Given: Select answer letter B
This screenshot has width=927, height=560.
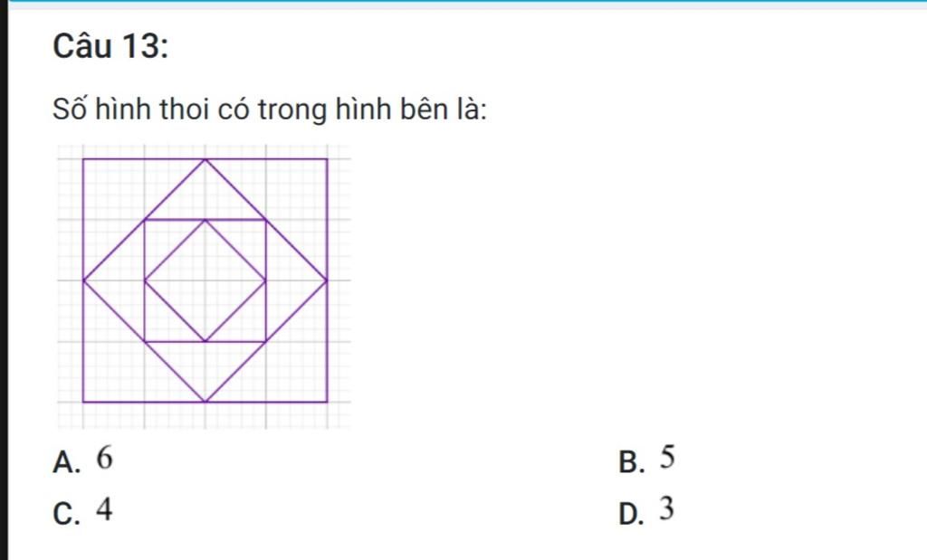Looking at the screenshot, I should pyautogui.click(x=631, y=462).
